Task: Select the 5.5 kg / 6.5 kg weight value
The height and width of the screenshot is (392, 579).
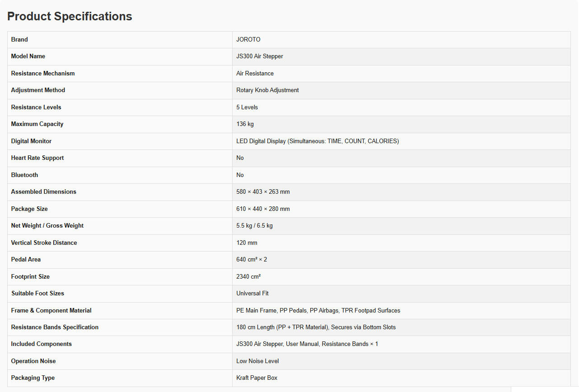Action: [x=254, y=226]
